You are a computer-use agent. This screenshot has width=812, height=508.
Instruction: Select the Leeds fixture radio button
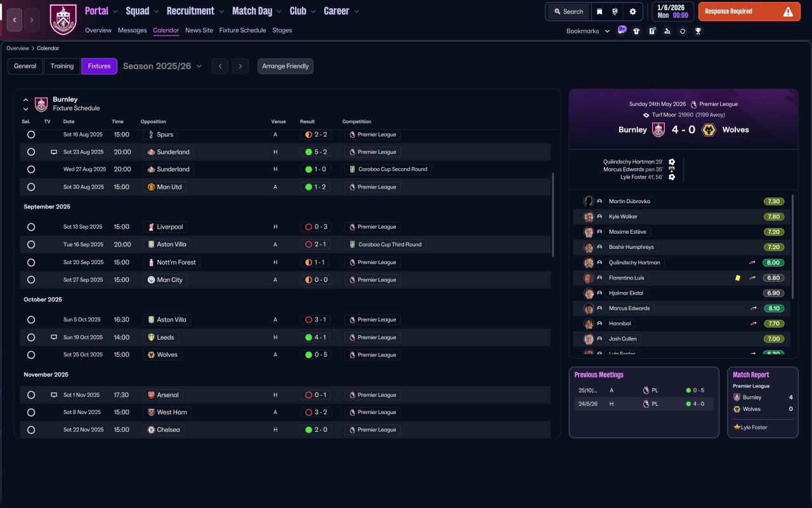coord(31,337)
